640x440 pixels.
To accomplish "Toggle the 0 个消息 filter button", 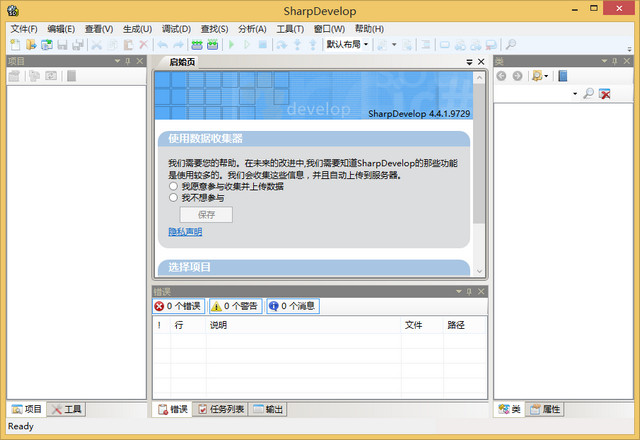I will (x=293, y=306).
